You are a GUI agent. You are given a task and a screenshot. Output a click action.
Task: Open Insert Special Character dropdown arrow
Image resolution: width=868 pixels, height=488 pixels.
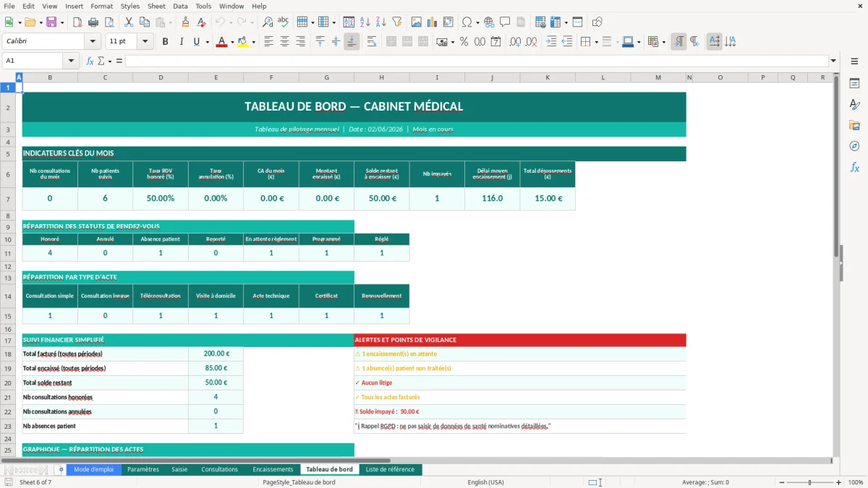coord(477,22)
